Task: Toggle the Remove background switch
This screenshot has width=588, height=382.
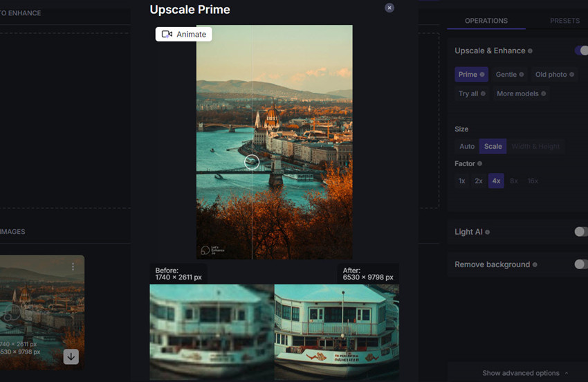Action: [582, 264]
